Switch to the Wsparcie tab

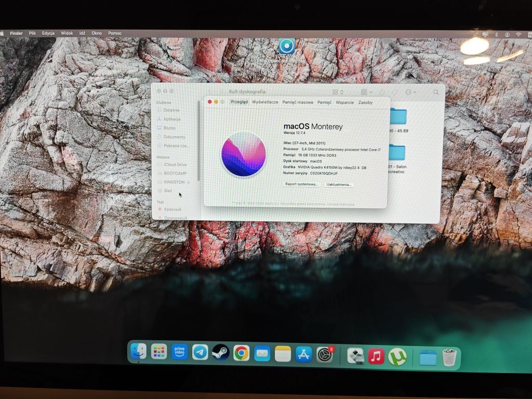coord(345,102)
